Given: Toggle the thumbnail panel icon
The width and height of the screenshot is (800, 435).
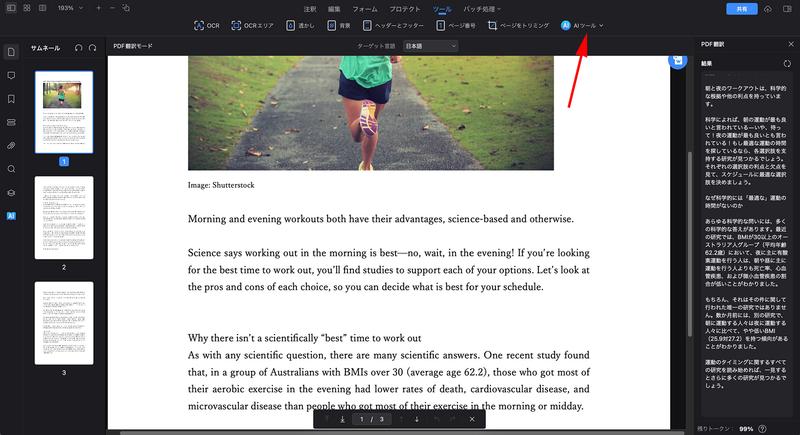Looking at the screenshot, I should tap(11, 52).
